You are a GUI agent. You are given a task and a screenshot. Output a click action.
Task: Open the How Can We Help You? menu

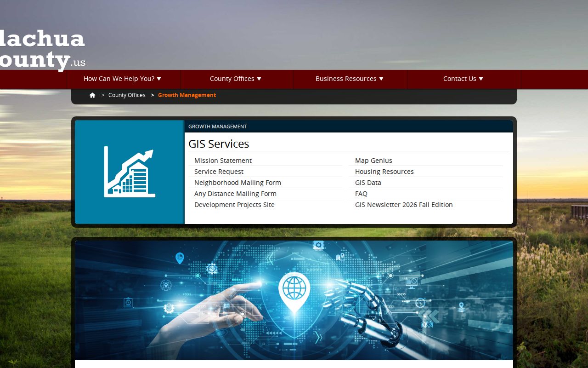(123, 79)
